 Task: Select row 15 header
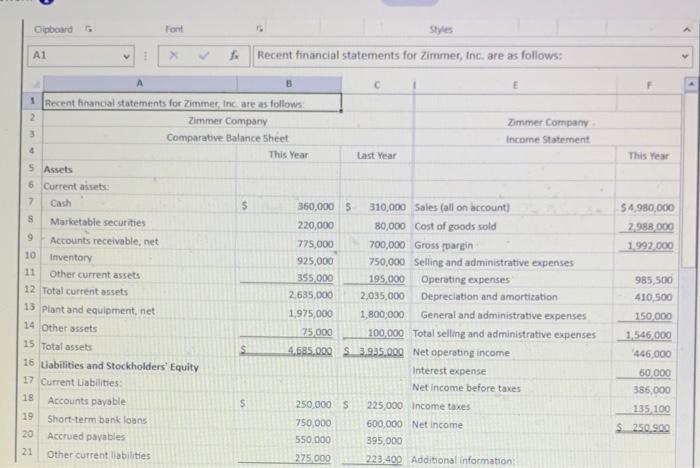click(29, 344)
